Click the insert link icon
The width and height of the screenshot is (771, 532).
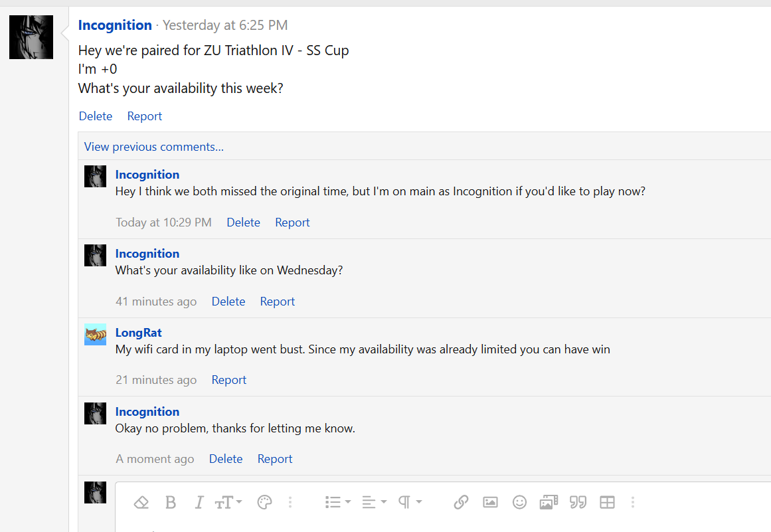click(x=461, y=502)
